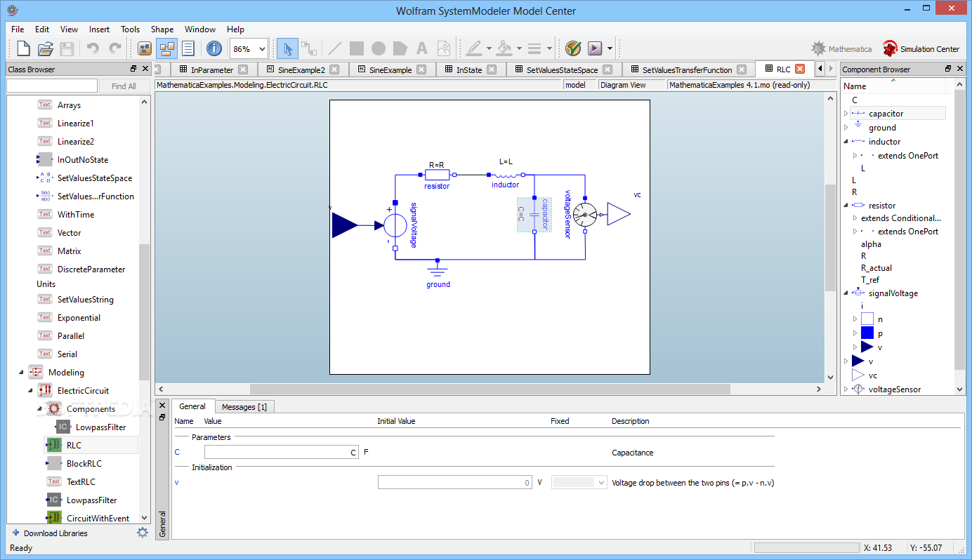Click Download Libraries link
This screenshot has height=560, width=972.
[50, 533]
